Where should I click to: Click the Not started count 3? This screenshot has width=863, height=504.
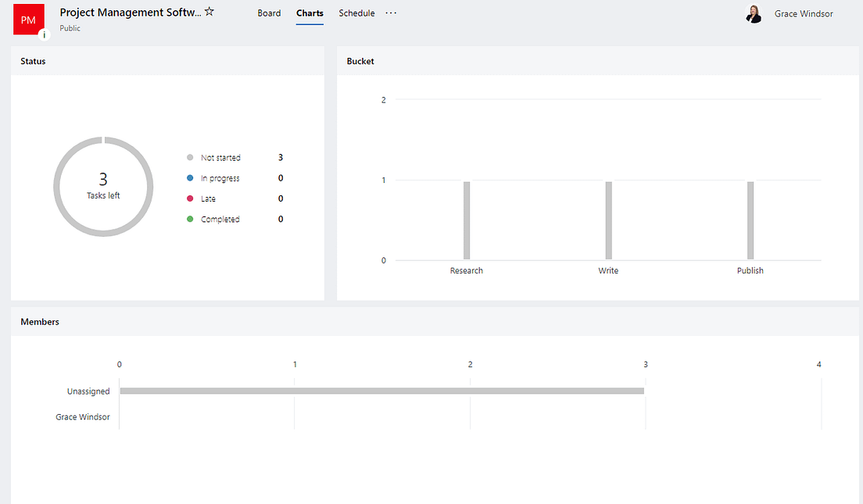[x=280, y=157]
